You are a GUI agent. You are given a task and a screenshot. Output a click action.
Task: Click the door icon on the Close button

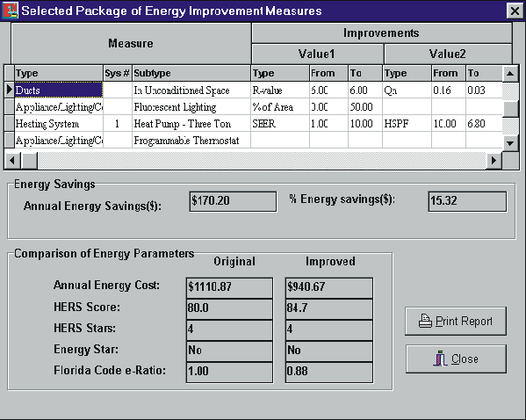pos(441,358)
